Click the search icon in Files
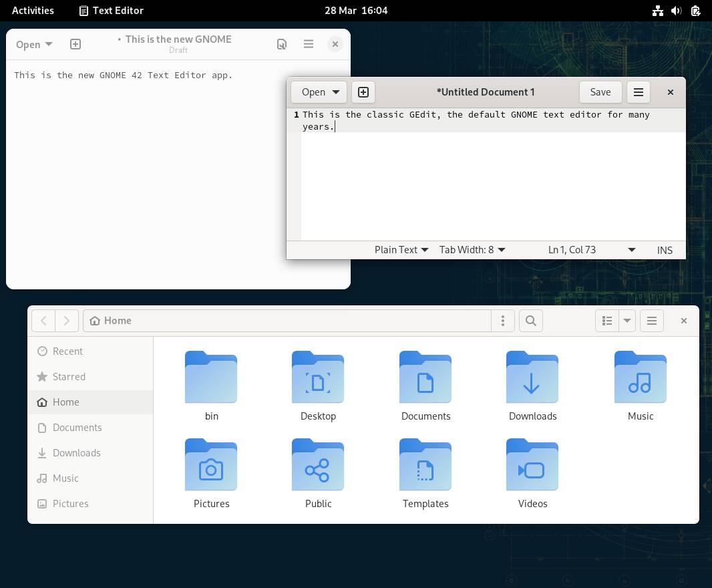The width and height of the screenshot is (712, 588). point(531,321)
